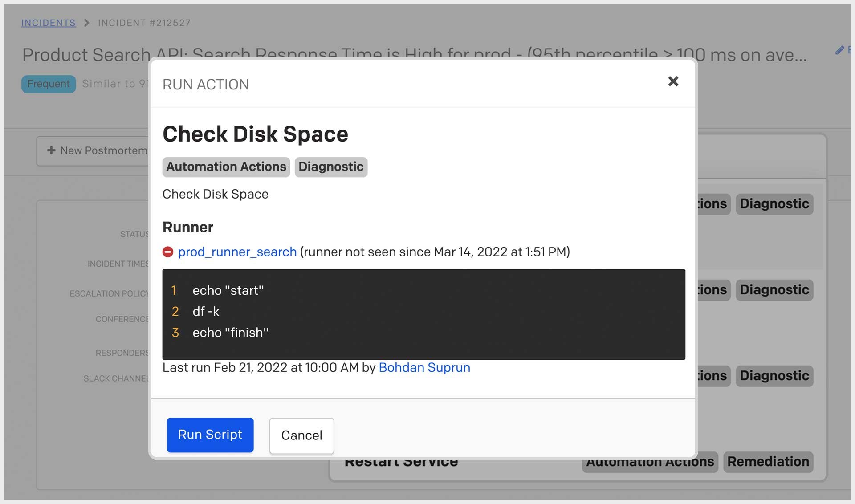Click the plus icon on New Postmortem
Image resolution: width=855 pixels, height=504 pixels.
pos(52,150)
